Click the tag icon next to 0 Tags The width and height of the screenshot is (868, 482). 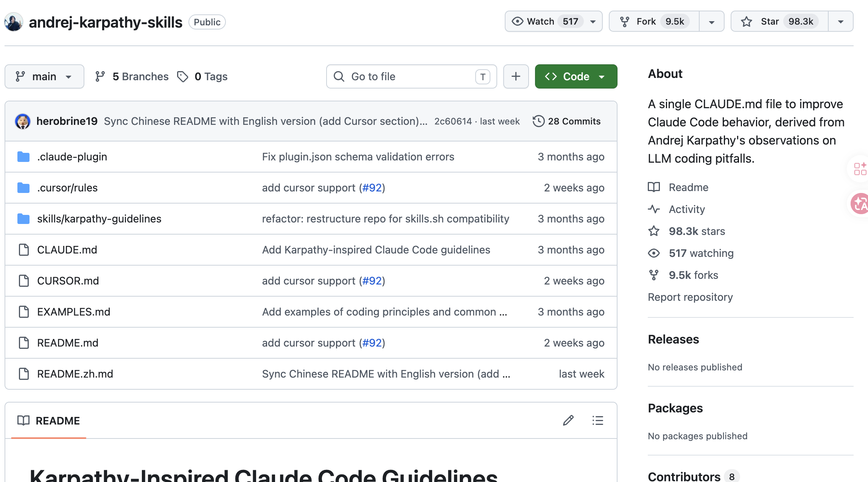click(x=183, y=76)
